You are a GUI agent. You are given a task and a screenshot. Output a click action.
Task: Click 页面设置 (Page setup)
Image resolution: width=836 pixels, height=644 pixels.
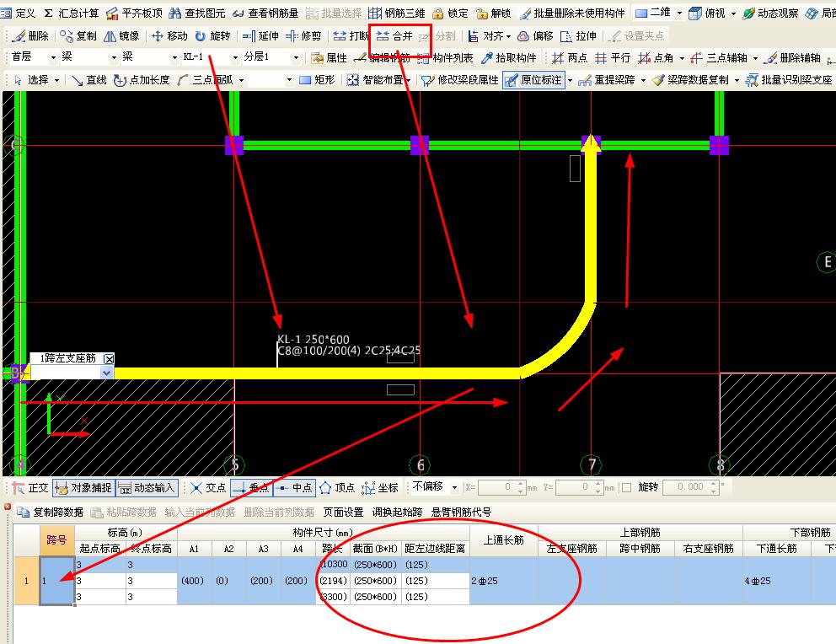click(343, 512)
